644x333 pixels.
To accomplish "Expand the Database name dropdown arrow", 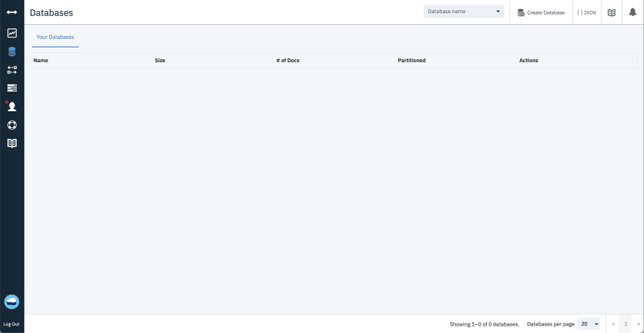I will point(498,12).
